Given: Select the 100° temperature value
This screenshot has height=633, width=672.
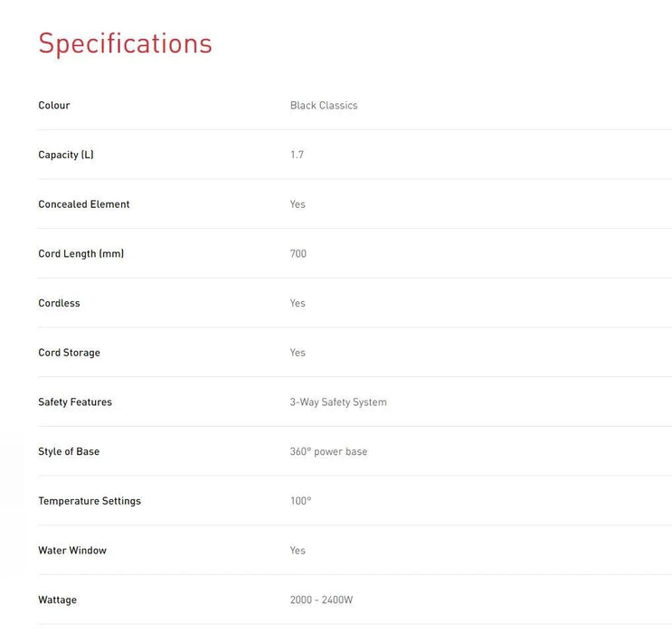Looking at the screenshot, I should [300, 501].
